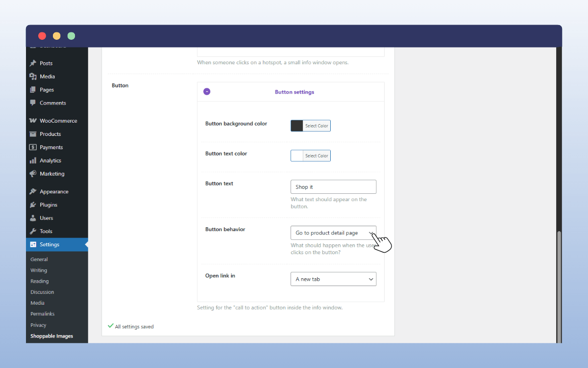
Task: Open the Open link in dropdown
Action: 333,279
